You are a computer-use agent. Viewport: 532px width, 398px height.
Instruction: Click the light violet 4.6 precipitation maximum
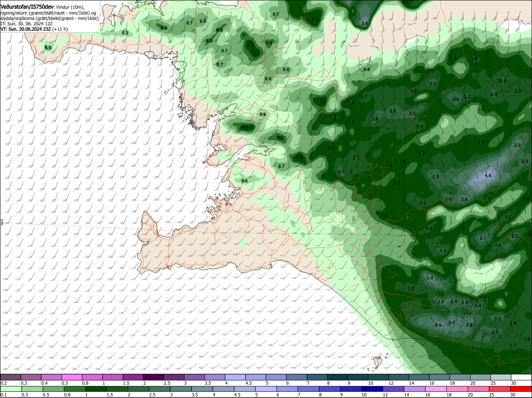click(488, 175)
